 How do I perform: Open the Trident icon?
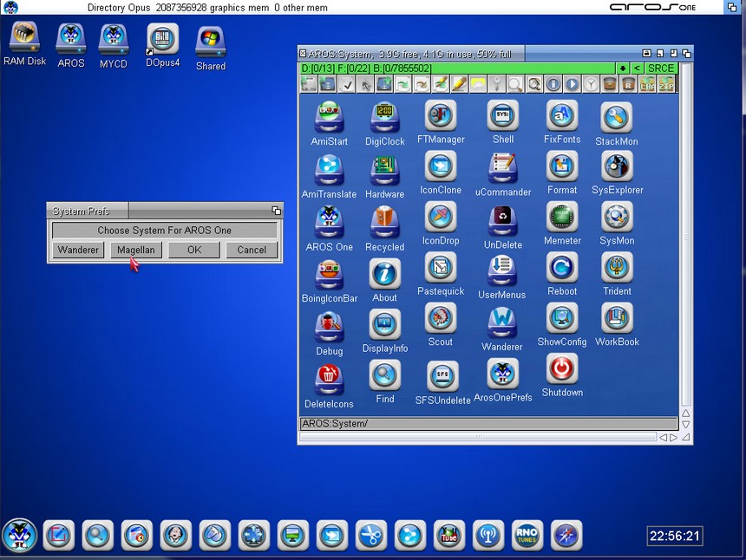(x=617, y=268)
